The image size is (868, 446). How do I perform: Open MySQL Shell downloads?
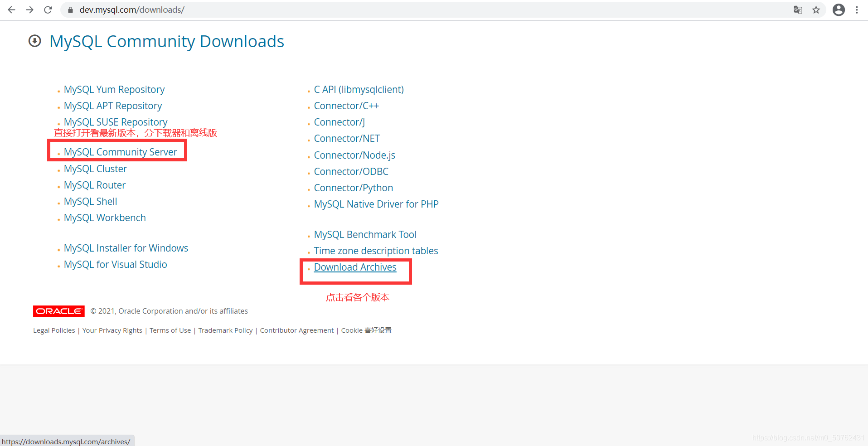pos(91,201)
